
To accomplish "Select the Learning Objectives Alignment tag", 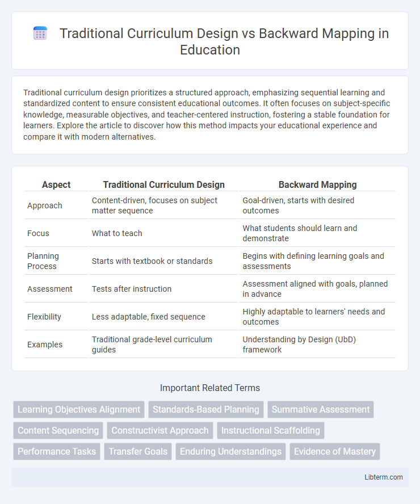I will coord(78,409).
